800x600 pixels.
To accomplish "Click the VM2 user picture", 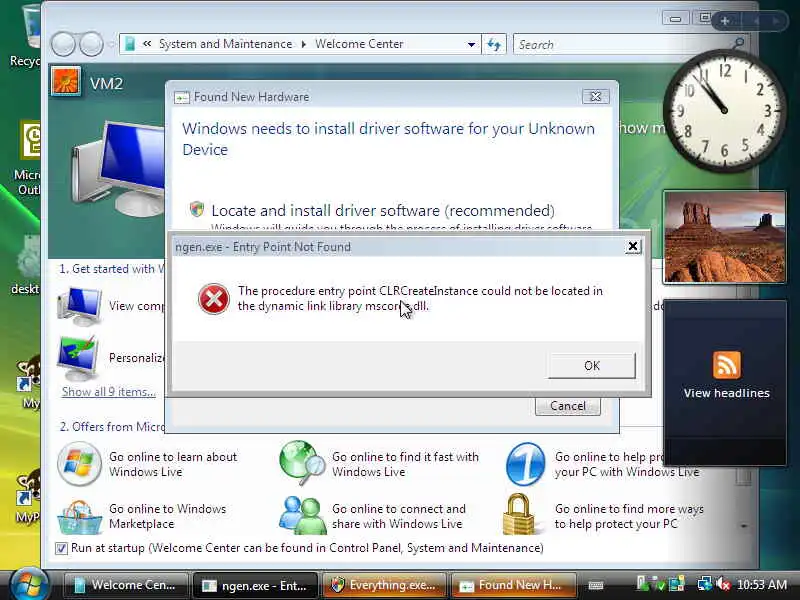I will point(65,81).
